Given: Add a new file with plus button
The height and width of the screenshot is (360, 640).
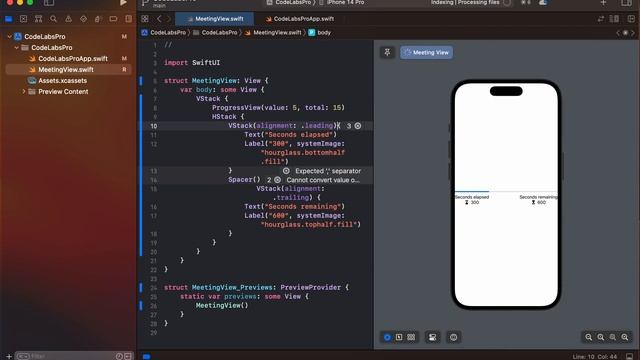Looking at the screenshot, I should point(9,356).
